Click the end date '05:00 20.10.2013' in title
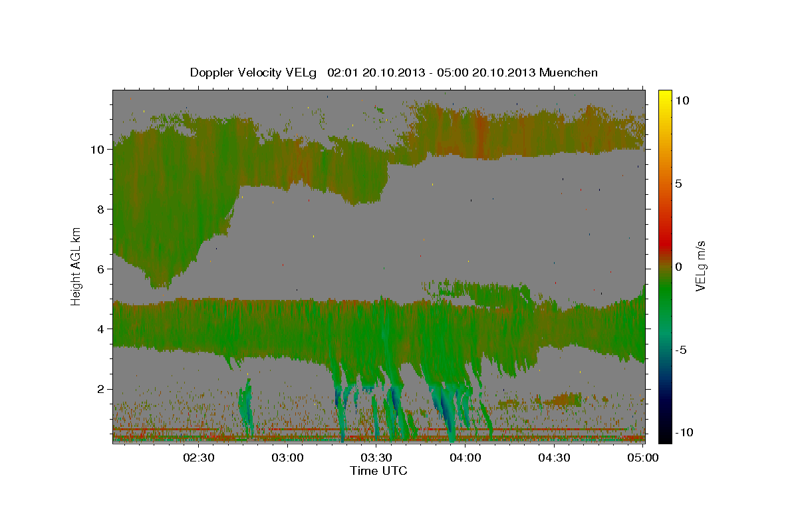This screenshot has width=798, height=532. tap(485, 72)
